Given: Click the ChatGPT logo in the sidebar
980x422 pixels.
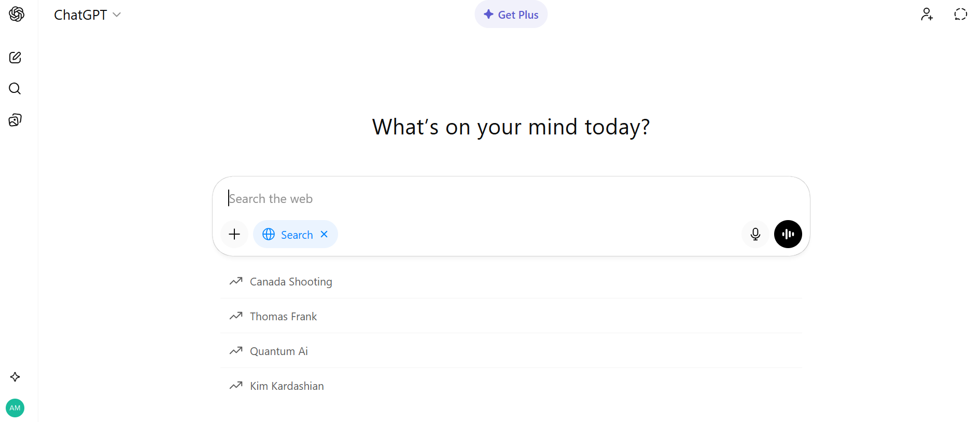Looking at the screenshot, I should pos(17,15).
